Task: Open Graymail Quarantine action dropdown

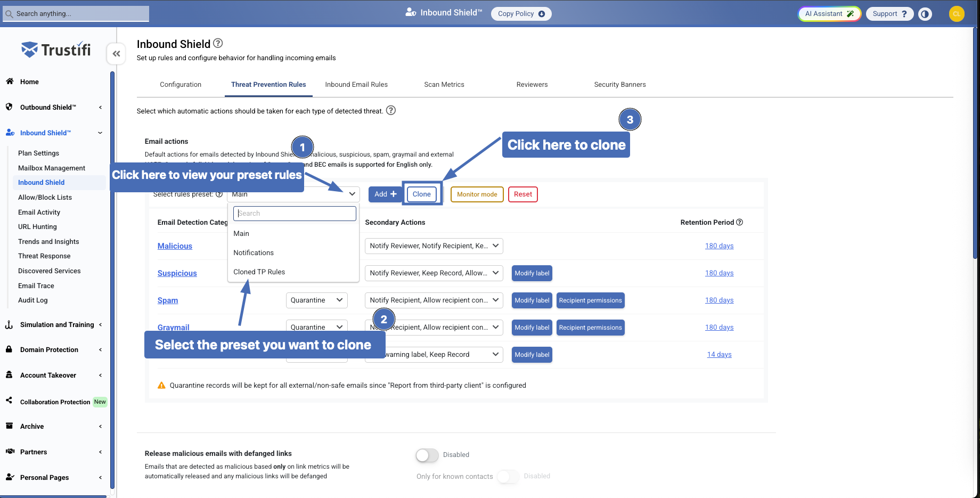Action: coord(317,326)
